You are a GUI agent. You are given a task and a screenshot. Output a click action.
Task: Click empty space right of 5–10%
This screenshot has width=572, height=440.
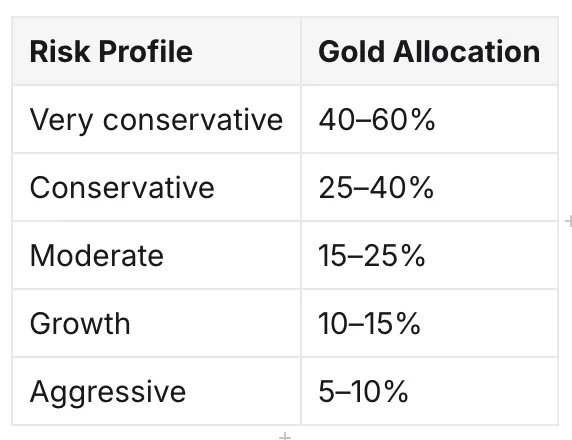[482, 391]
